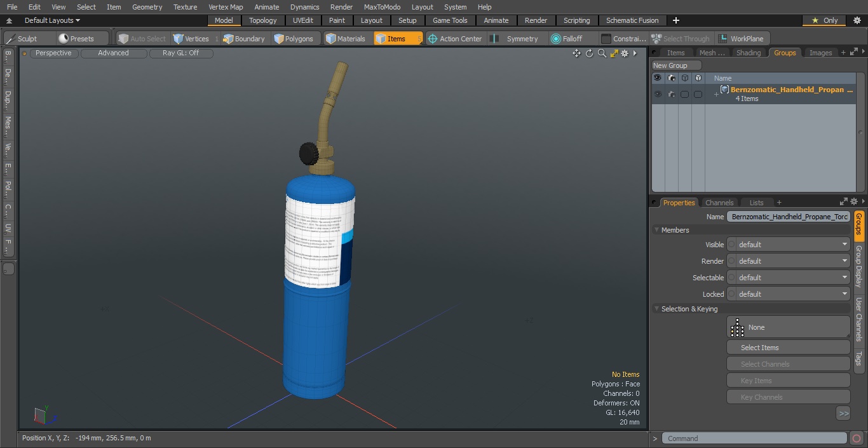The image size is (868, 448).
Task: Click the viewport pan (move arrows) icon
Action: (x=576, y=53)
